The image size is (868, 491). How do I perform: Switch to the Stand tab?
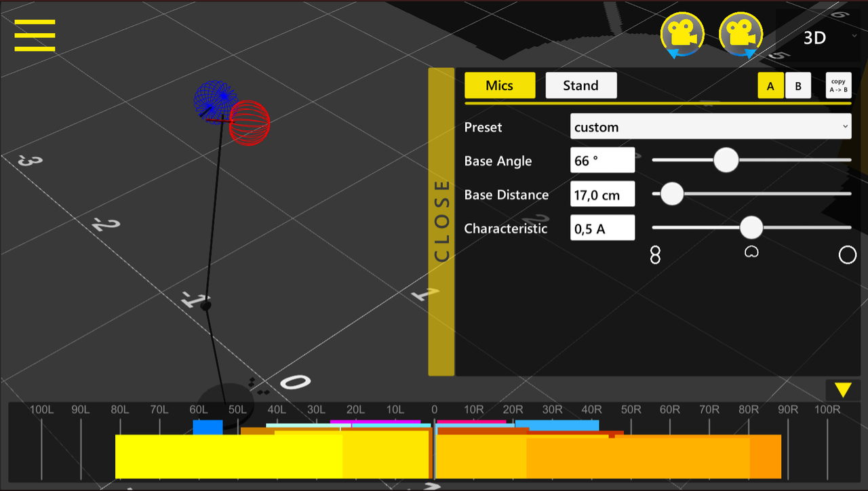[581, 85]
